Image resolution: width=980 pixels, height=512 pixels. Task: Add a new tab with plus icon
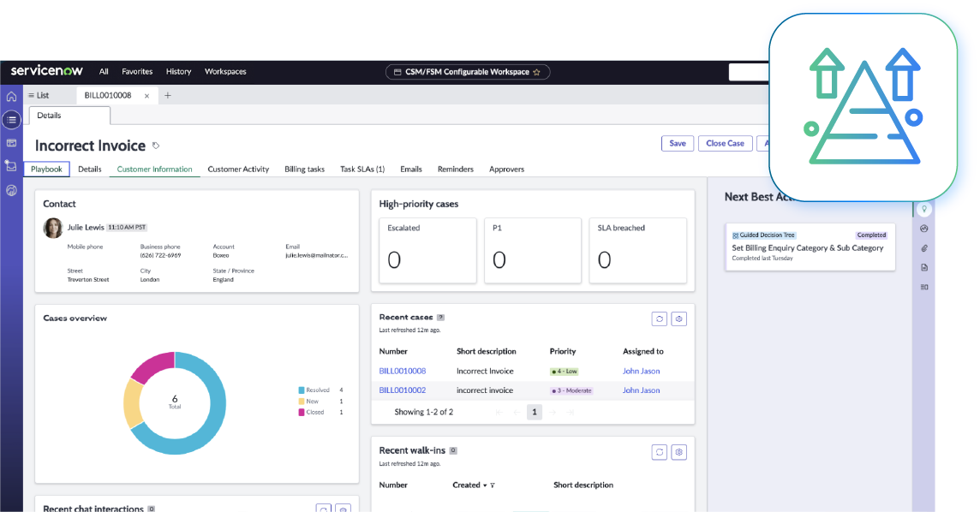168,96
